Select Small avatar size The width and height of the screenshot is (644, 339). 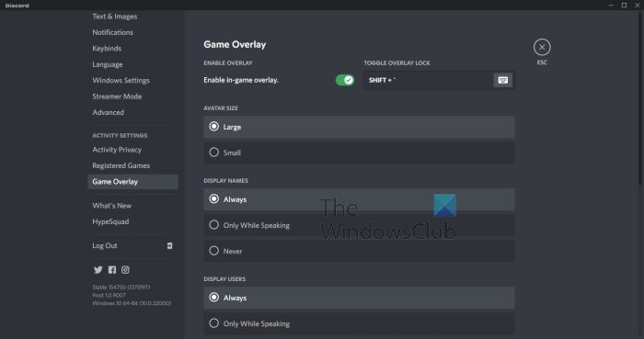tap(359, 153)
